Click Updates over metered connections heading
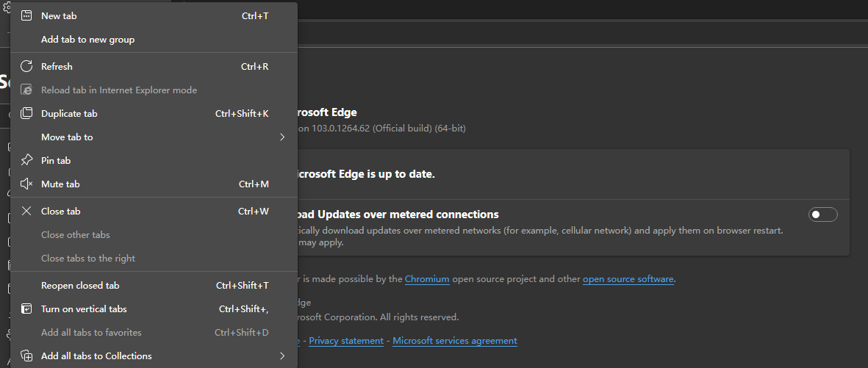The width and height of the screenshot is (868, 368). click(x=398, y=214)
